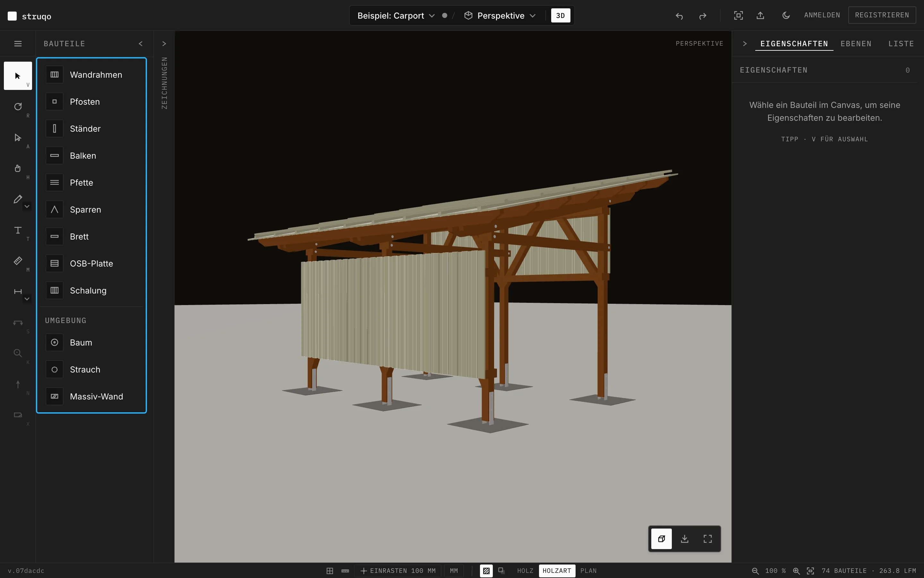Enter fullscreen via viewport expand icon
The width and height of the screenshot is (924, 578).
tap(707, 539)
